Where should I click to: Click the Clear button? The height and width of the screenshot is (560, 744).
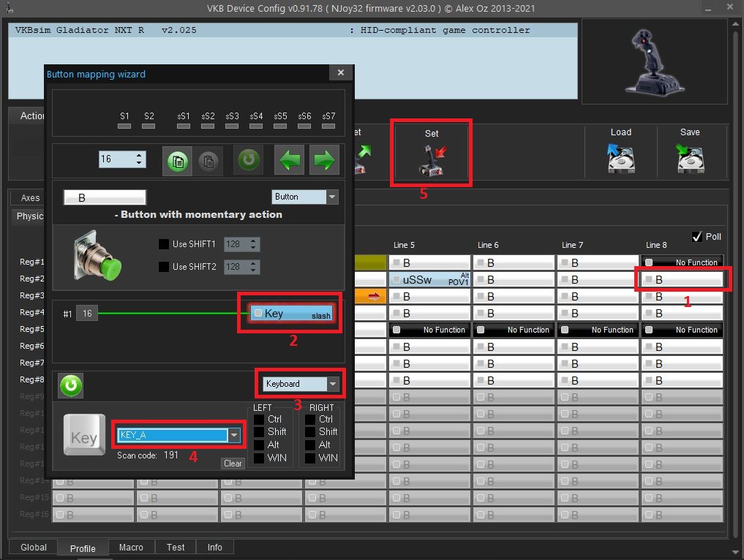[233, 463]
